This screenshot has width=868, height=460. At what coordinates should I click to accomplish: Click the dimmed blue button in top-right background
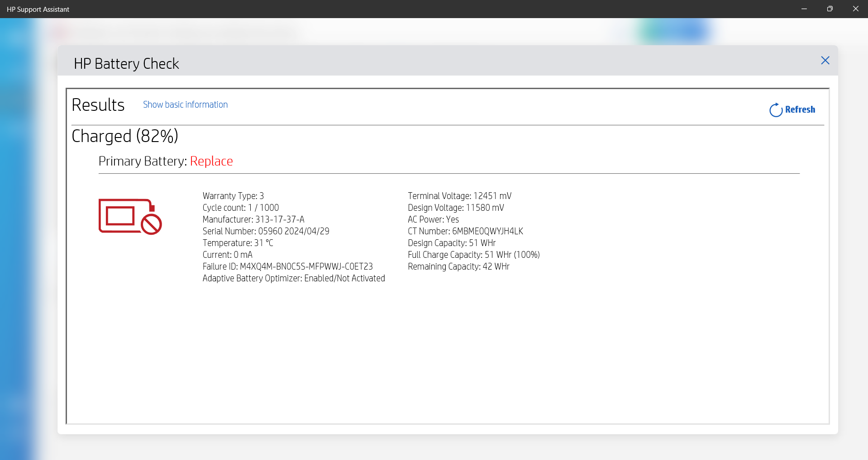675,32
